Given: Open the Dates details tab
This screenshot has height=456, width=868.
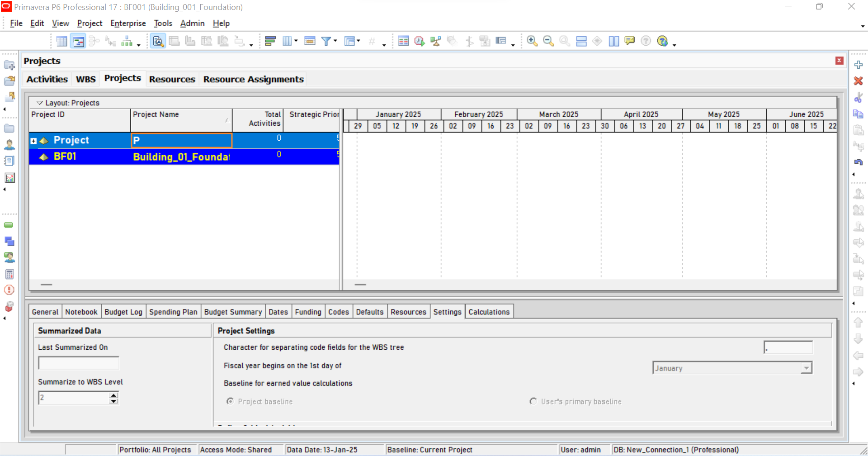Looking at the screenshot, I should [278, 312].
